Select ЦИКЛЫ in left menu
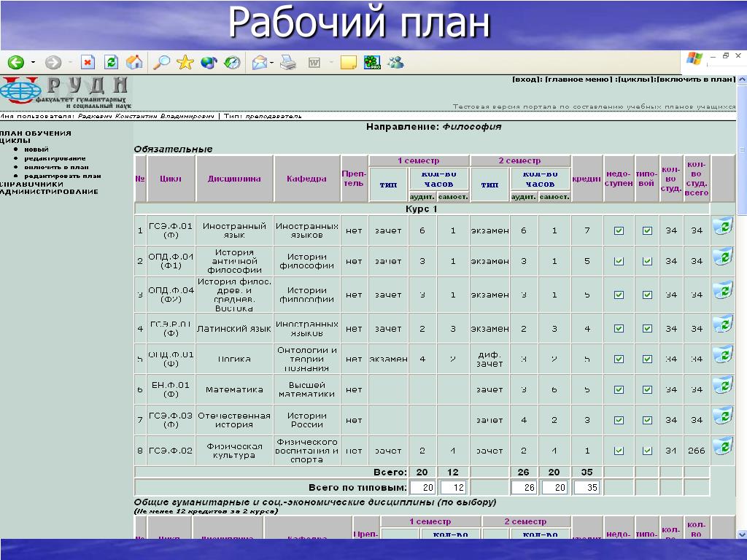The height and width of the screenshot is (560, 747). (15, 141)
